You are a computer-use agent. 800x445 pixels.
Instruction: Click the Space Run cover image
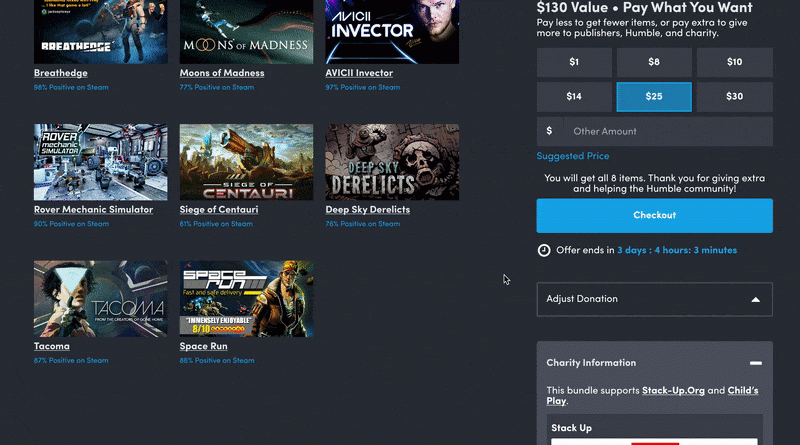click(246, 299)
